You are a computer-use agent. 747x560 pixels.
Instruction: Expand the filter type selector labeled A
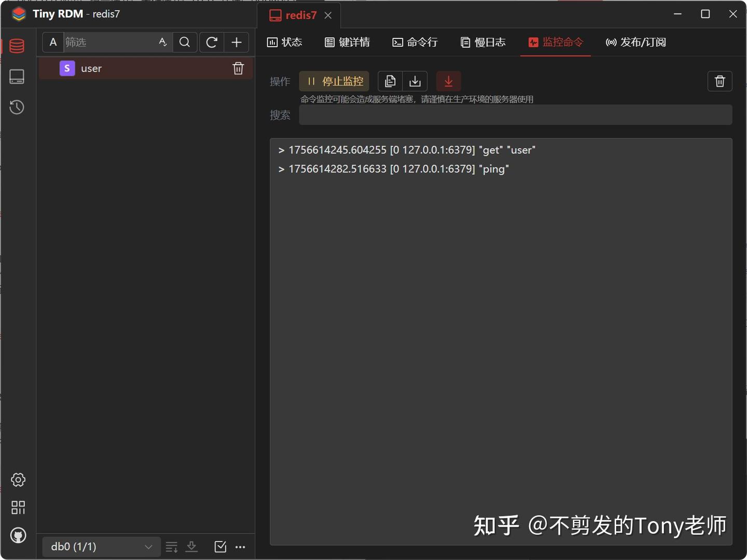pos(53,42)
